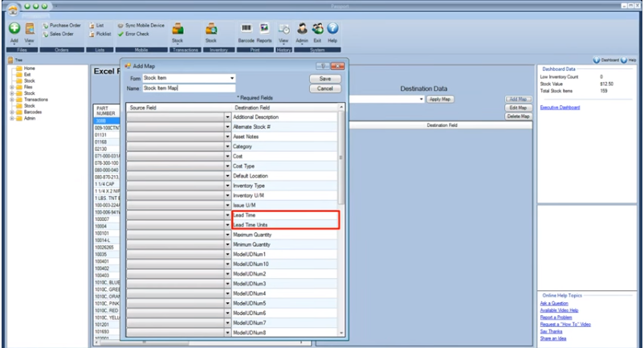Create a Purchase Order from the toolbar
The width and height of the screenshot is (644, 348).
(x=62, y=26)
